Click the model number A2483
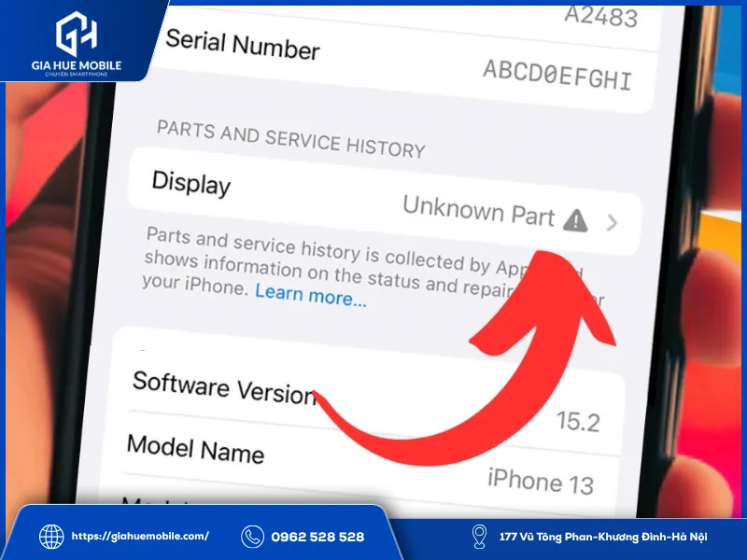The width and height of the screenshot is (747, 560). tap(601, 16)
